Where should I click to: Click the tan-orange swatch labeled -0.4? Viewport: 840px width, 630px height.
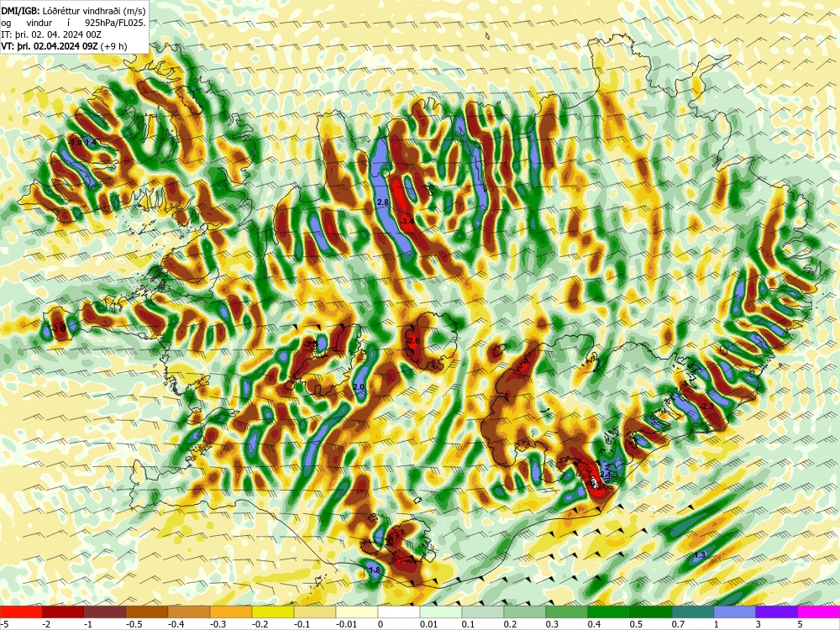(x=188, y=612)
